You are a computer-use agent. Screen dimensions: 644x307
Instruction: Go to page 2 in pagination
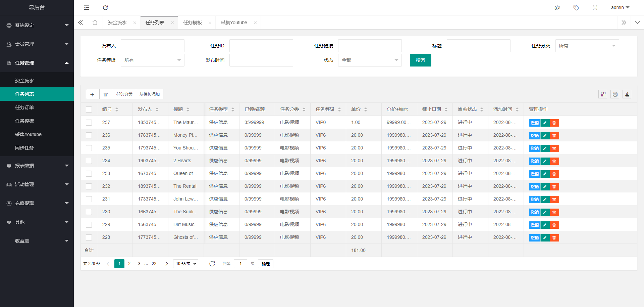click(129, 264)
